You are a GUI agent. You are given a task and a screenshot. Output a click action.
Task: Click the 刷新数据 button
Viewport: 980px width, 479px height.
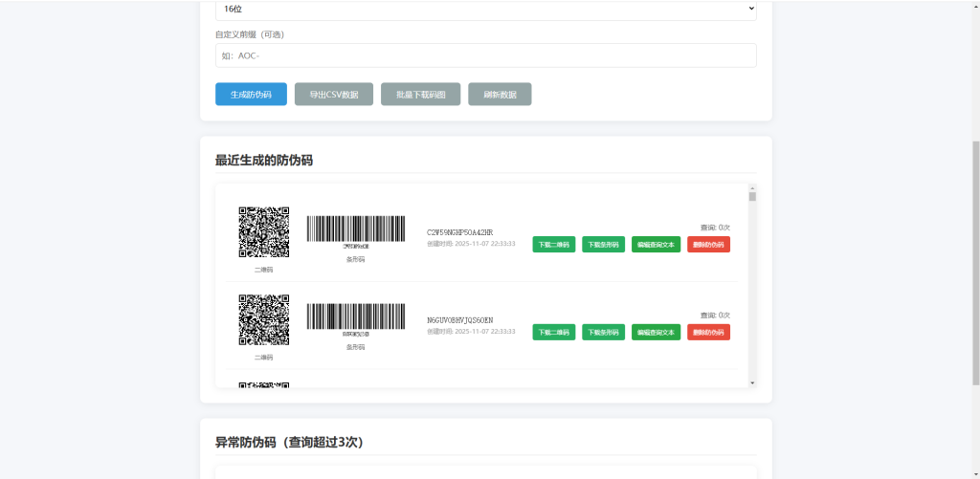[500, 95]
